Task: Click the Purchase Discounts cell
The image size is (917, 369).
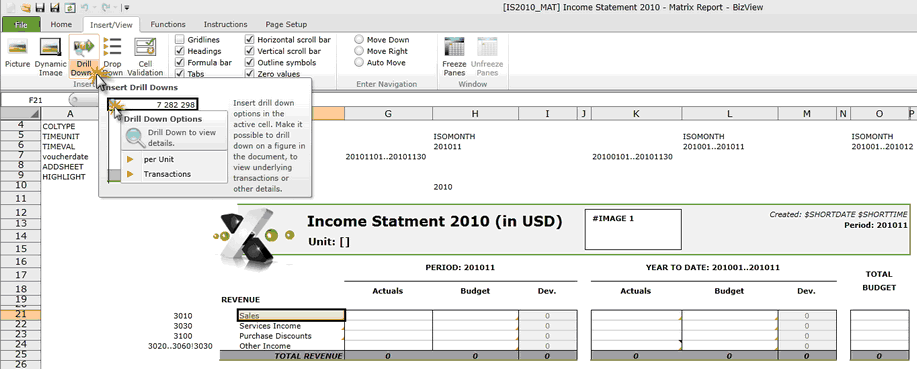Action: click(291, 336)
